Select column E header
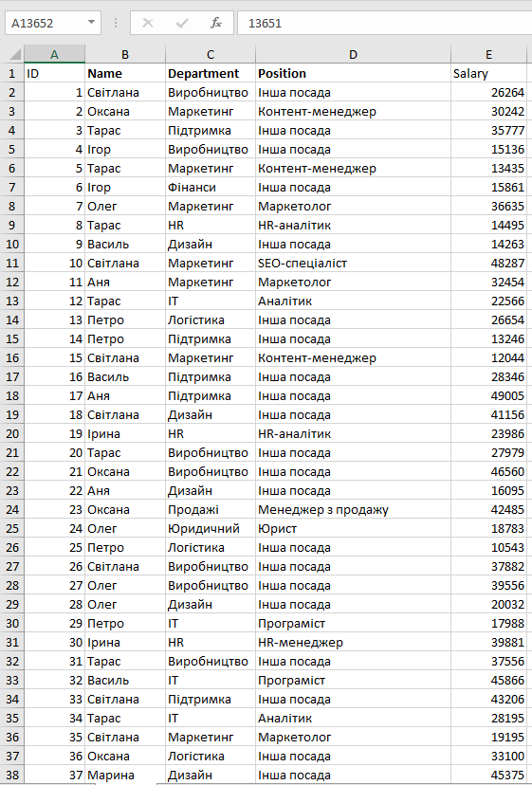Viewport: 532px width, 785px height. tap(489, 54)
